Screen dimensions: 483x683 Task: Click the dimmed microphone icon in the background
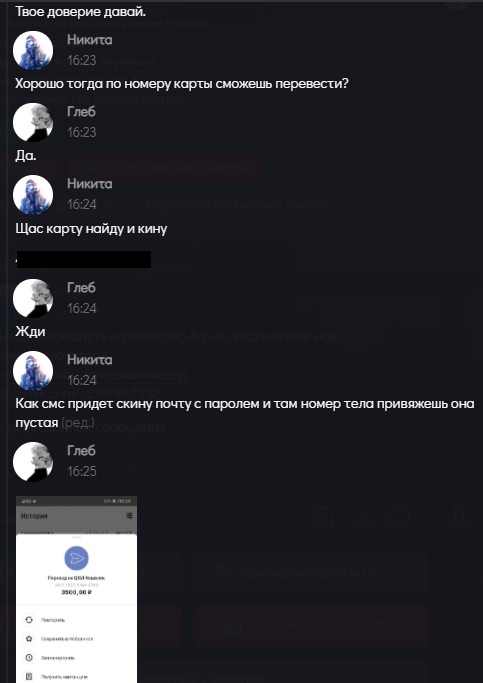point(456,517)
